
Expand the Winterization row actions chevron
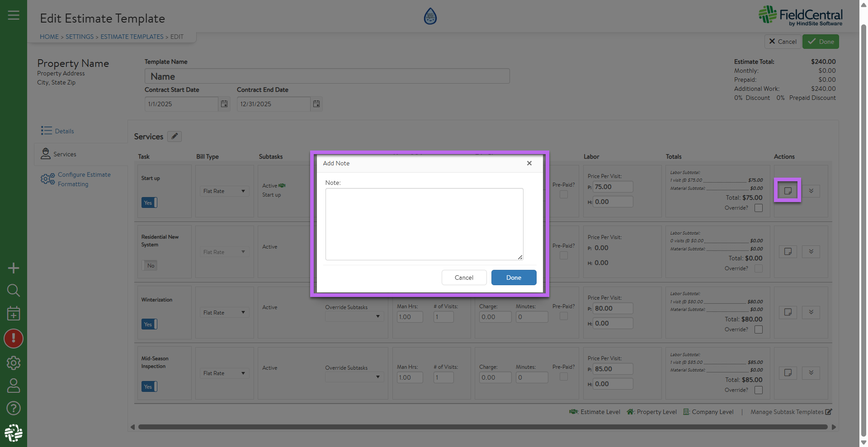(x=811, y=312)
